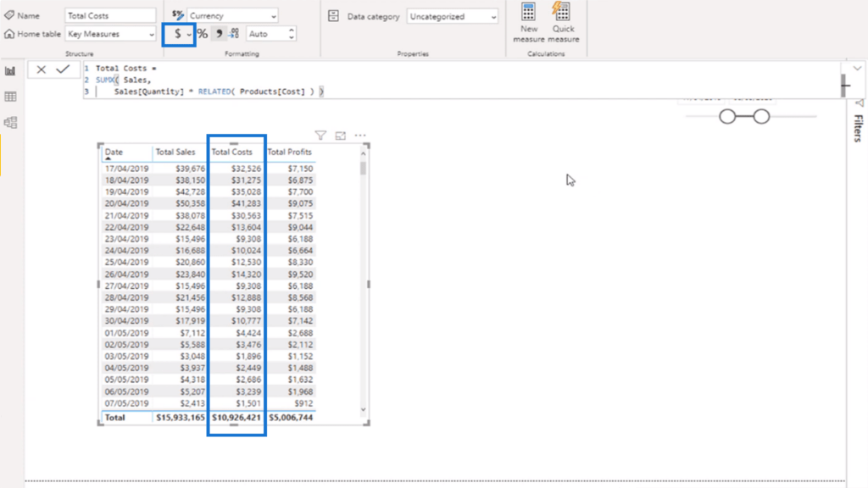Open the Currency format dropdown
Viewport: 868px width, 488px height.
(x=232, y=15)
